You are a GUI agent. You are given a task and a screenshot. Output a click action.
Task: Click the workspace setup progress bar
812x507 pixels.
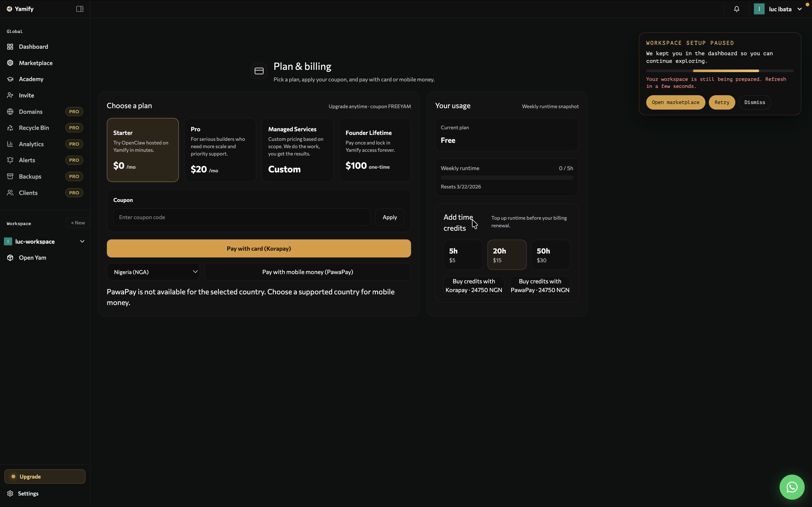click(720, 71)
